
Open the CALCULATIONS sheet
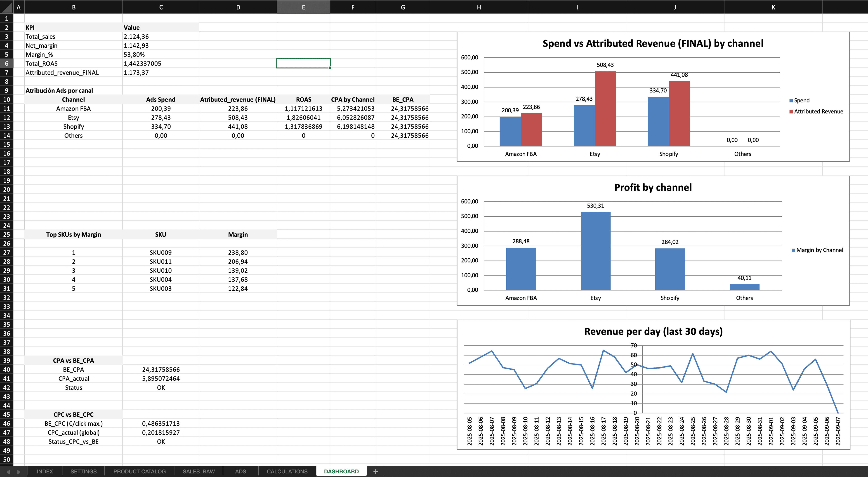click(x=286, y=471)
